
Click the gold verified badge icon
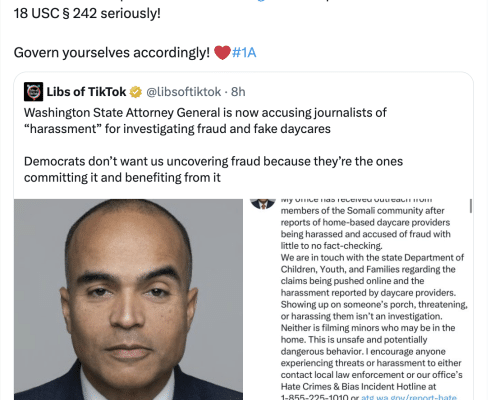coord(136,92)
